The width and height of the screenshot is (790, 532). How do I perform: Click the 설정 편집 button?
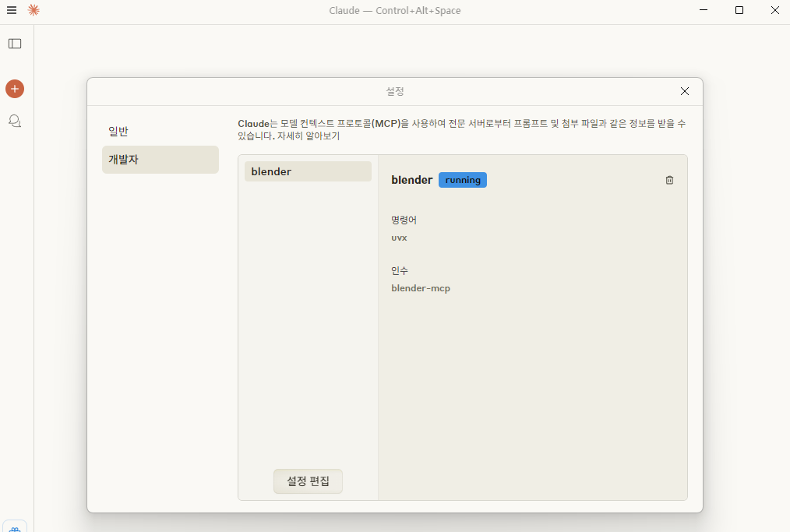pos(308,481)
